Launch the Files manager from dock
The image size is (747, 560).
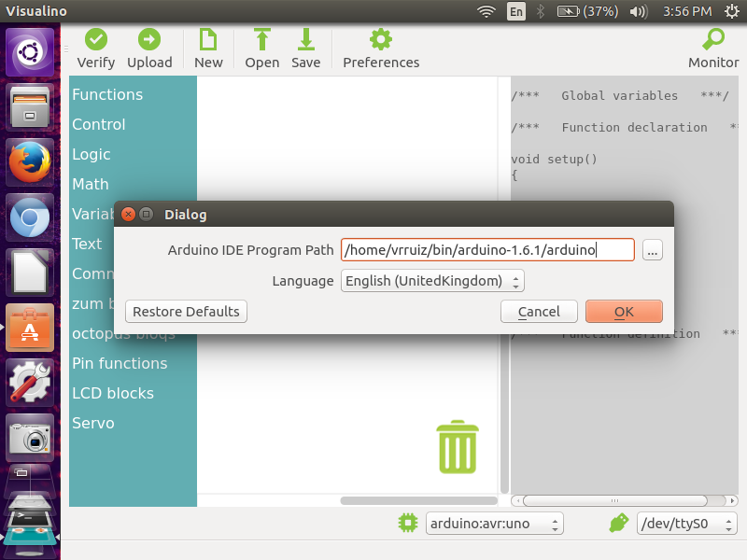pyautogui.click(x=30, y=106)
